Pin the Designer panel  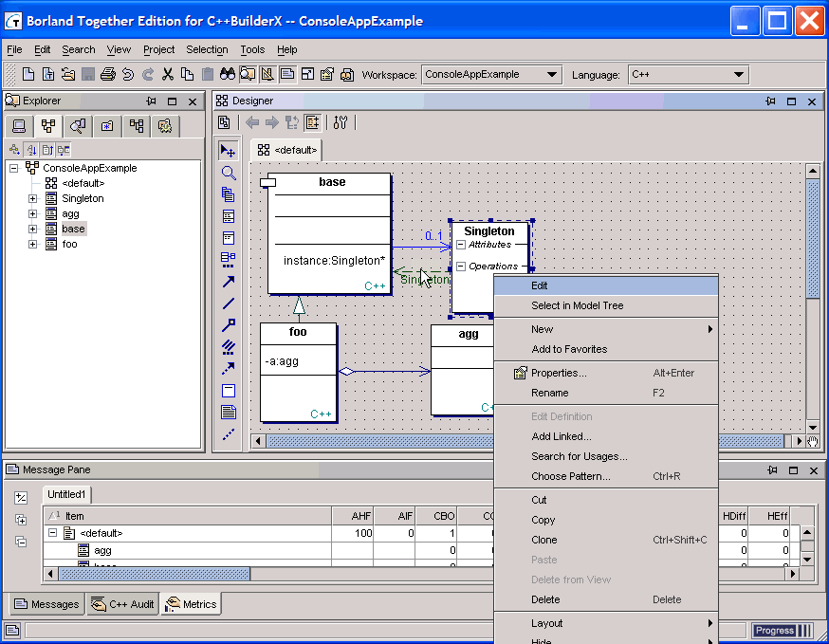(770, 101)
